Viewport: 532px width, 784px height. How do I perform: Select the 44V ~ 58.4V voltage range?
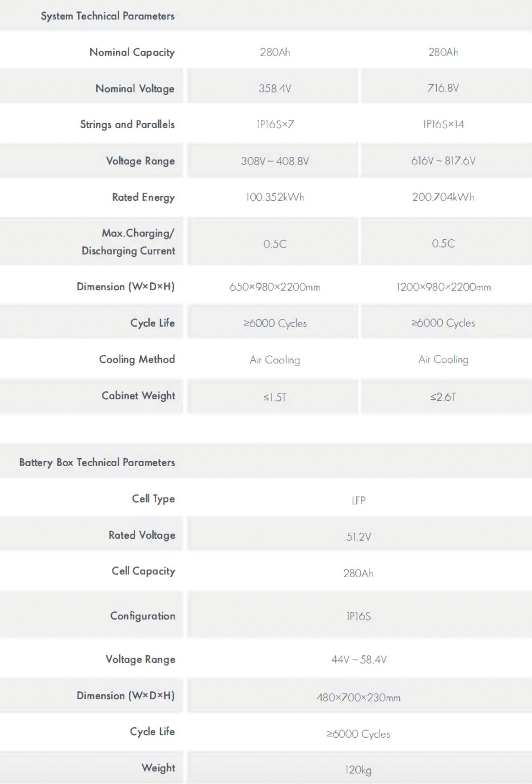pos(359,660)
